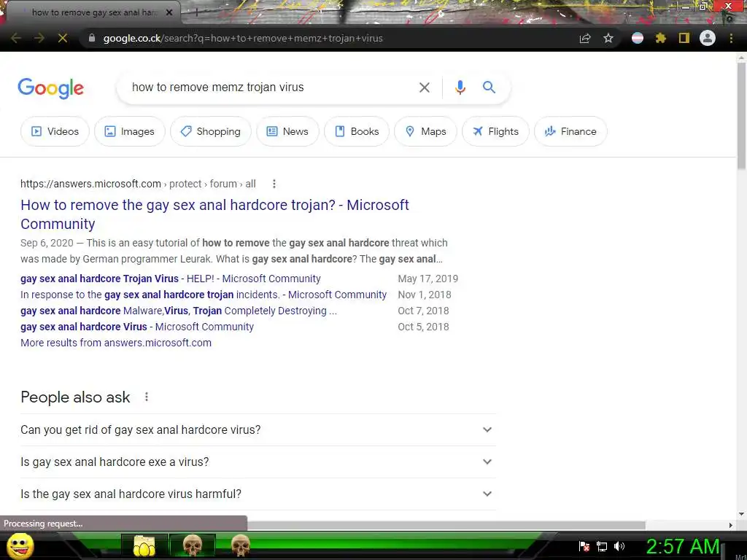This screenshot has height=560, width=747.
Task: Open the Oct 5, 2018 Virus sublink
Action: 137,327
